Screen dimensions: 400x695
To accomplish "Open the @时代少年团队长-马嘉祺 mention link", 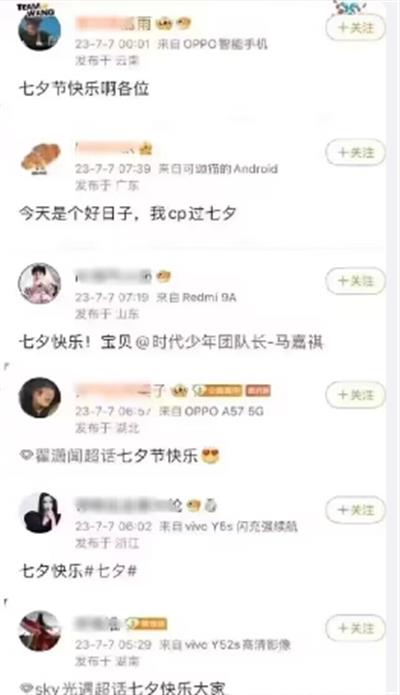I will [229, 342].
